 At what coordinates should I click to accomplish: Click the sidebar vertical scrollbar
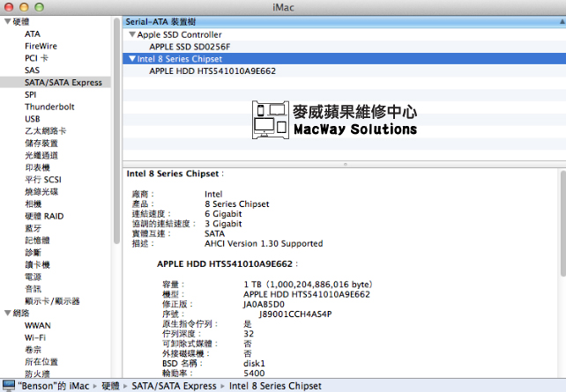(x=116, y=130)
